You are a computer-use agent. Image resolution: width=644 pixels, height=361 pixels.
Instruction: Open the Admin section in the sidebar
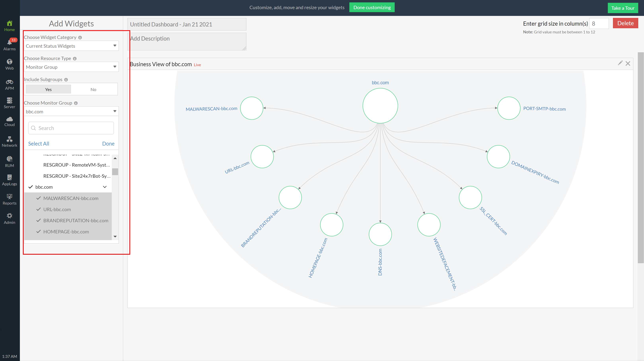(10, 218)
